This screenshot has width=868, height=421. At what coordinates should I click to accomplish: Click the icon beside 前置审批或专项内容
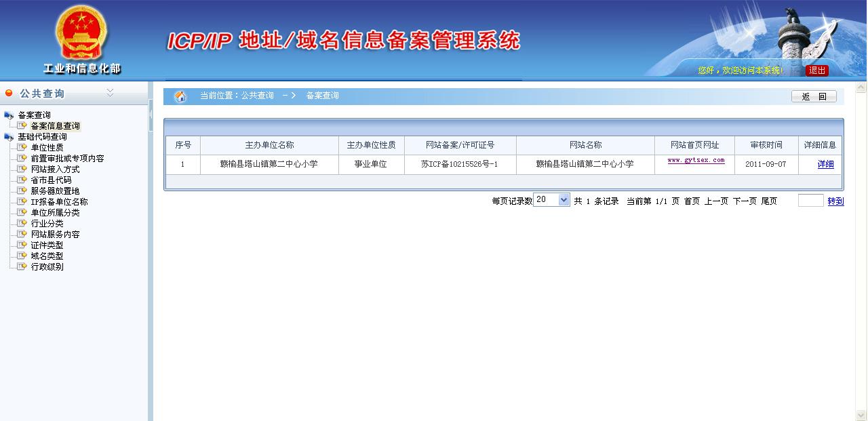(22, 158)
